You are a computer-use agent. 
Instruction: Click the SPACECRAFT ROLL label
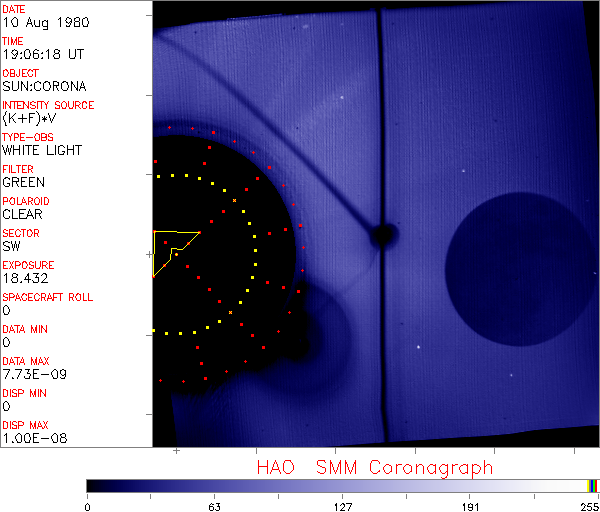point(48,297)
